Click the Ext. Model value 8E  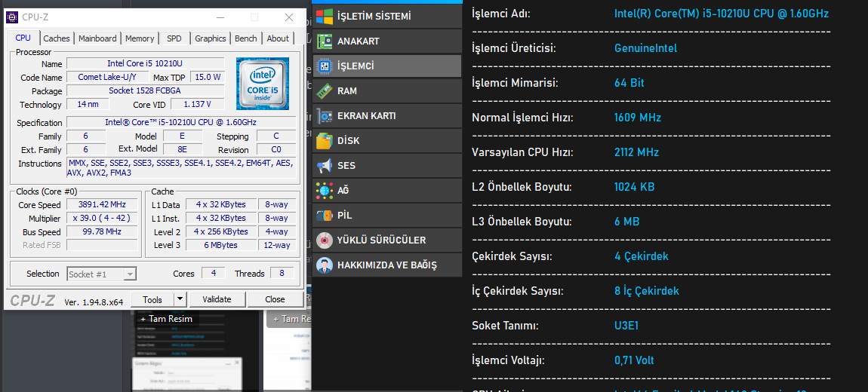click(x=182, y=149)
